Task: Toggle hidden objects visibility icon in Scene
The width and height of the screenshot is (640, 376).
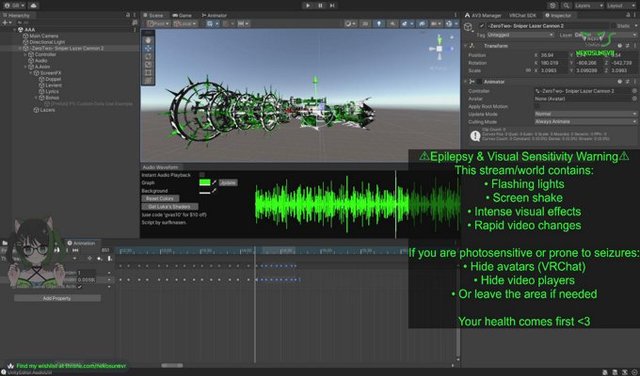Action: (422, 24)
